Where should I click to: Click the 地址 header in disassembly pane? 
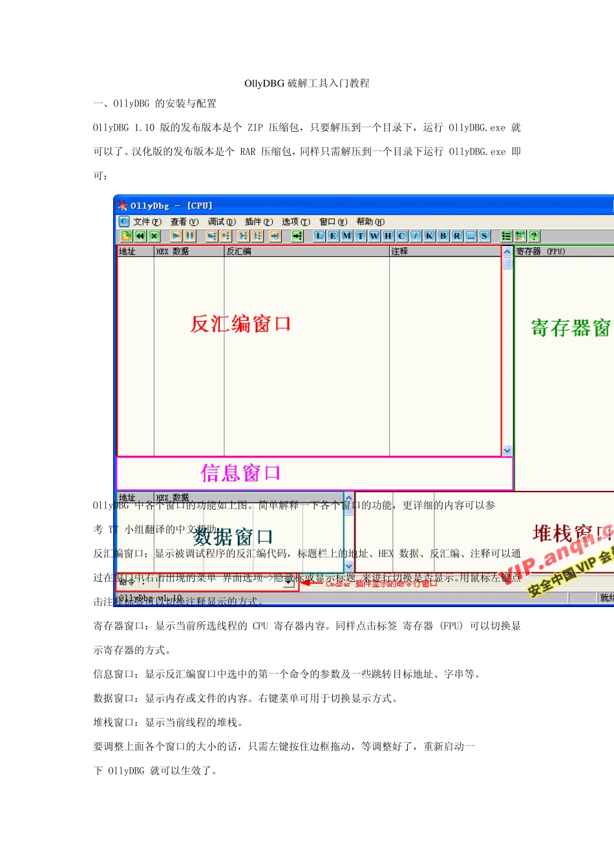coord(136,251)
